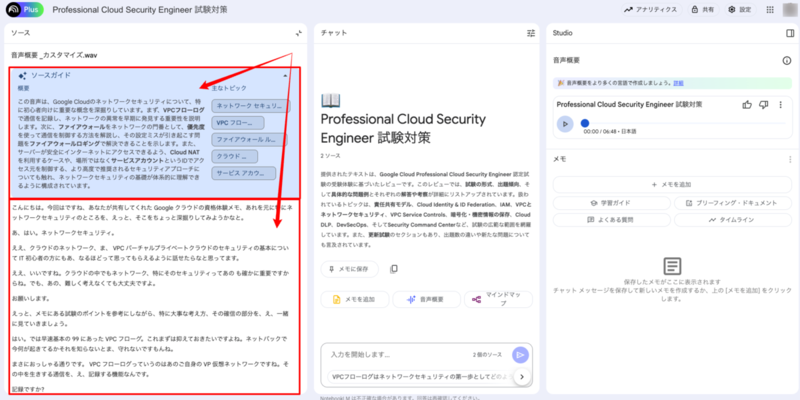Open 音声概要 info icon
The width and height of the screenshot is (800, 400).
click(x=787, y=61)
